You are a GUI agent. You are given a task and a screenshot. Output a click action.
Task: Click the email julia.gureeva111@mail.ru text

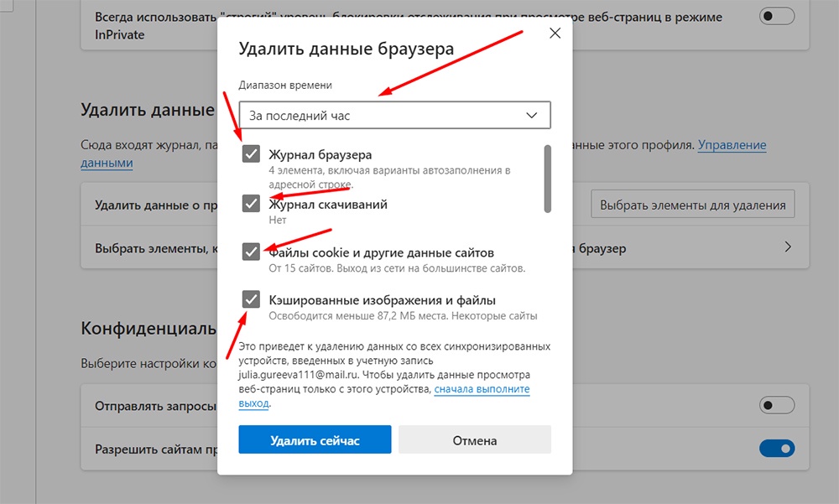(298, 375)
